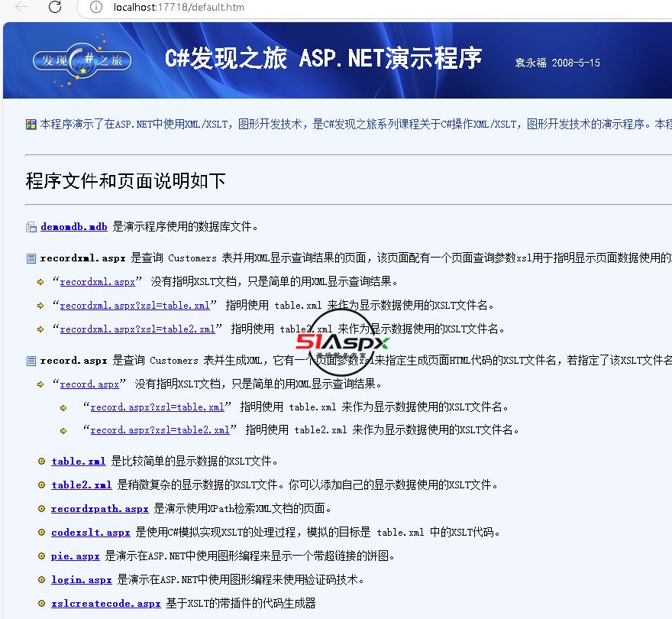Screen dimensions: 672x619
Task: Open recordxml.aspx?xsl=table.xml link
Action: coord(134,306)
